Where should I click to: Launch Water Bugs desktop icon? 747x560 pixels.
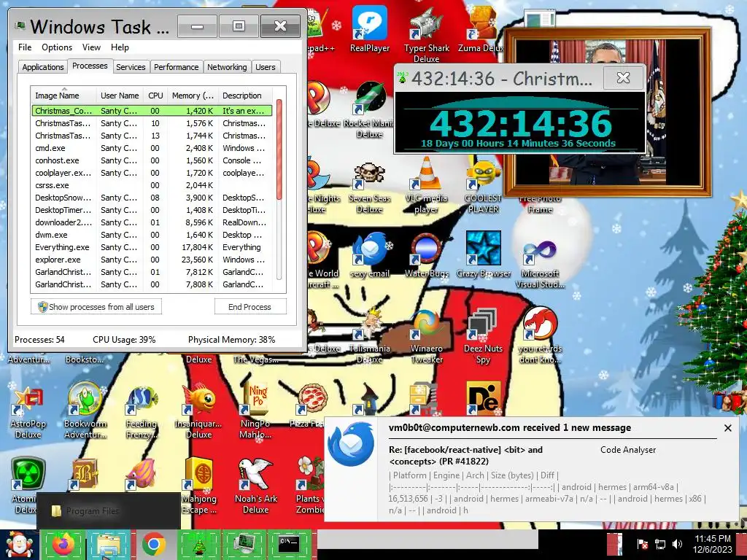426,253
